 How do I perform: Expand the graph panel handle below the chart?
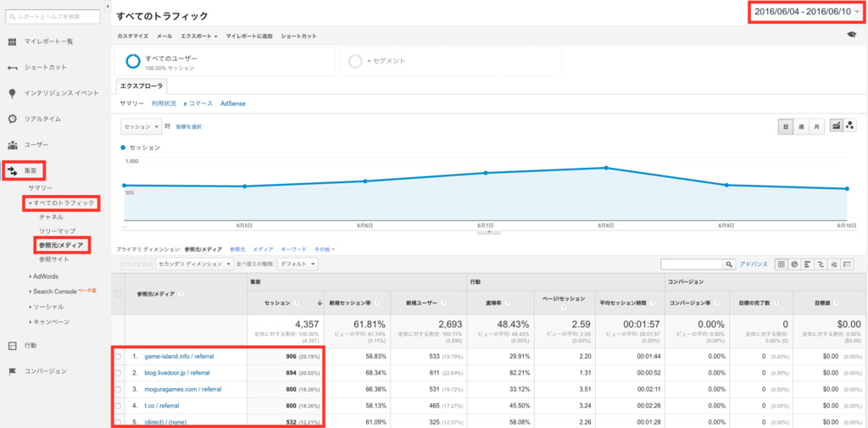[x=489, y=231]
